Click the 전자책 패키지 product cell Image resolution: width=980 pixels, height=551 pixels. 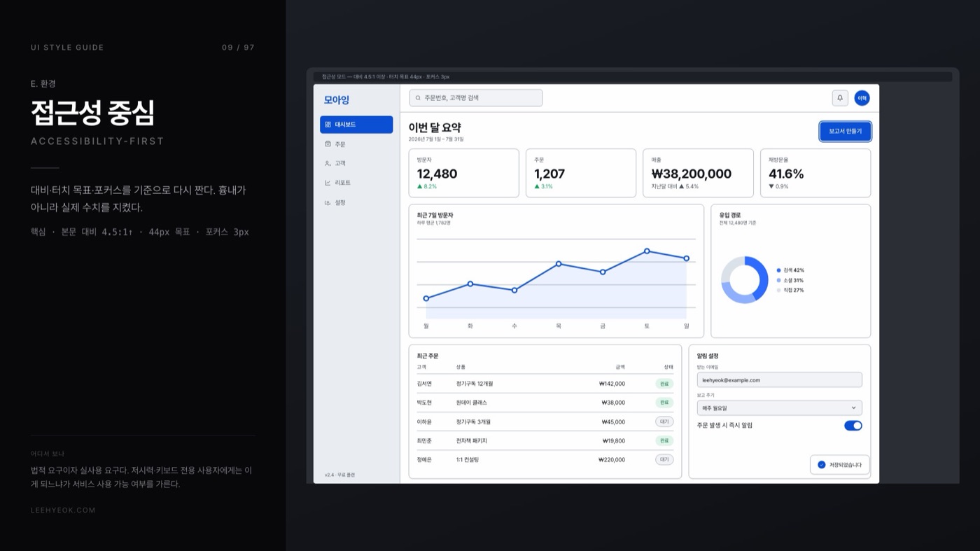[x=472, y=441]
